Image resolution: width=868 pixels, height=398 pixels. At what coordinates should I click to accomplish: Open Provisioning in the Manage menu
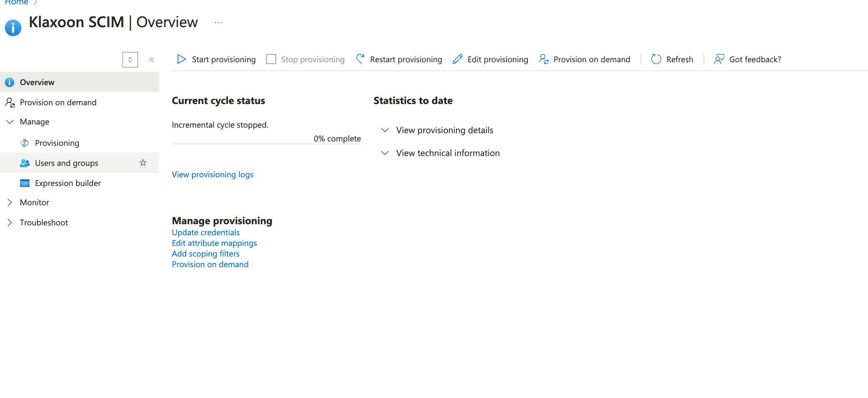[57, 143]
